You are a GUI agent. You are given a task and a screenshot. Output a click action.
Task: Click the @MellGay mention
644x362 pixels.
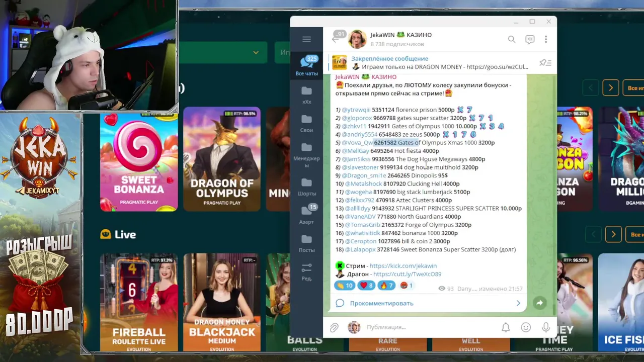pyautogui.click(x=355, y=151)
